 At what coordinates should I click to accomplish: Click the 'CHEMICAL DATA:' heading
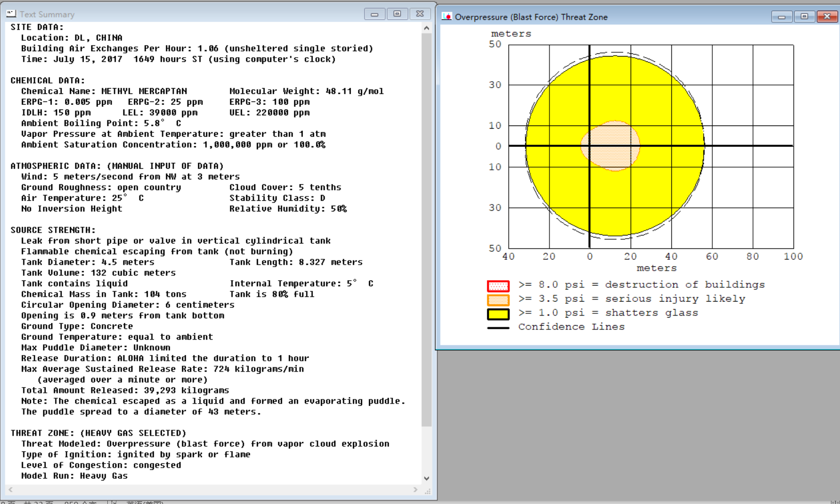[48, 81]
